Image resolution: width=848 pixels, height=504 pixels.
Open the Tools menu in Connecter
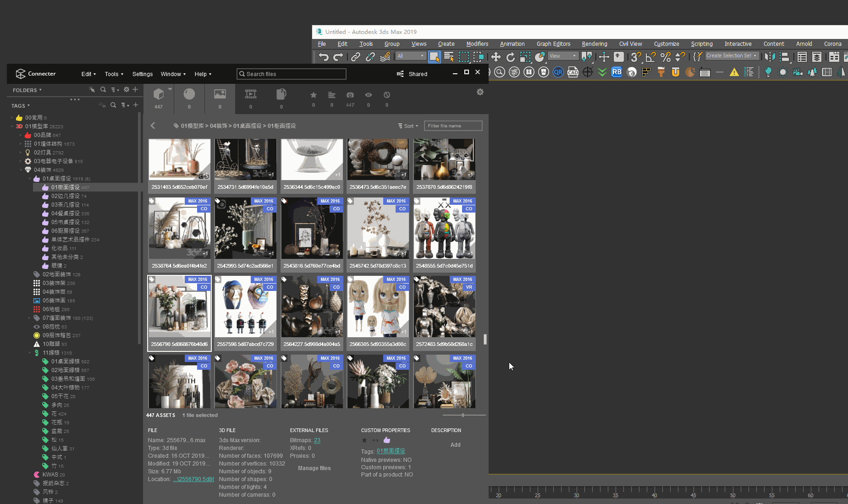(114, 74)
